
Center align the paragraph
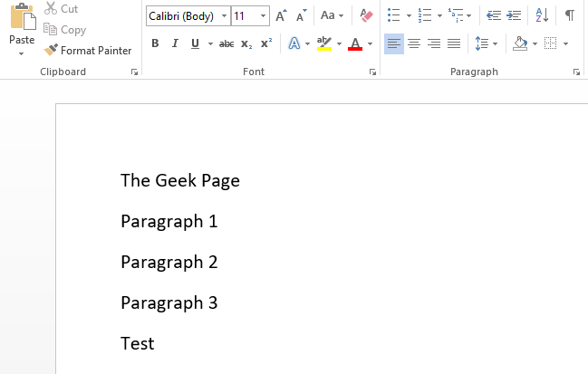pos(414,43)
